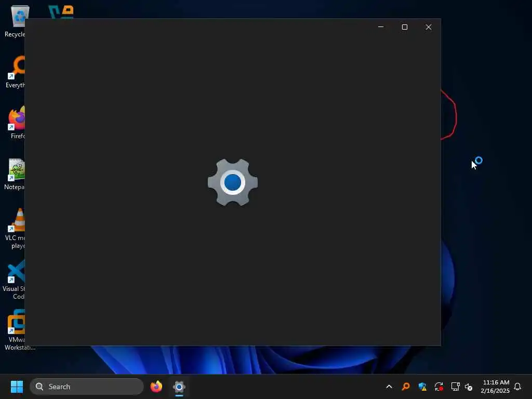Viewport: 532px width, 399px height.
Task: Click the taskbar Search box
Action: click(87, 387)
